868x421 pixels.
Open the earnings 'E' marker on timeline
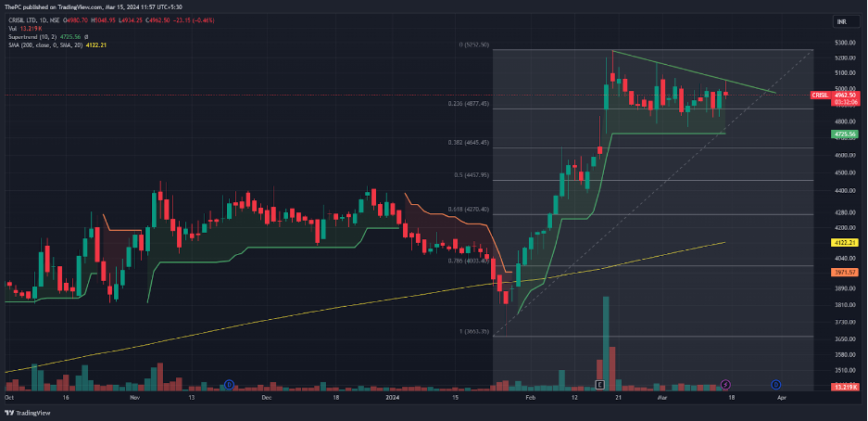click(599, 384)
